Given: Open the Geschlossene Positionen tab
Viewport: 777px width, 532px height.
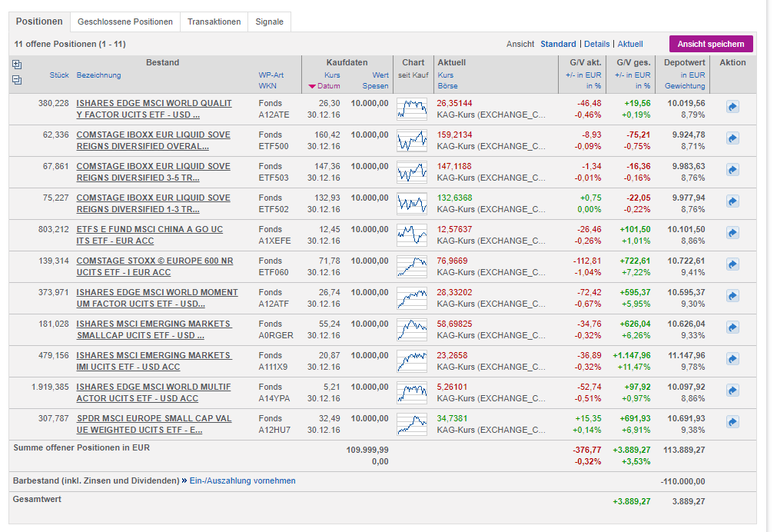Looking at the screenshot, I should pyautogui.click(x=125, y=22).
